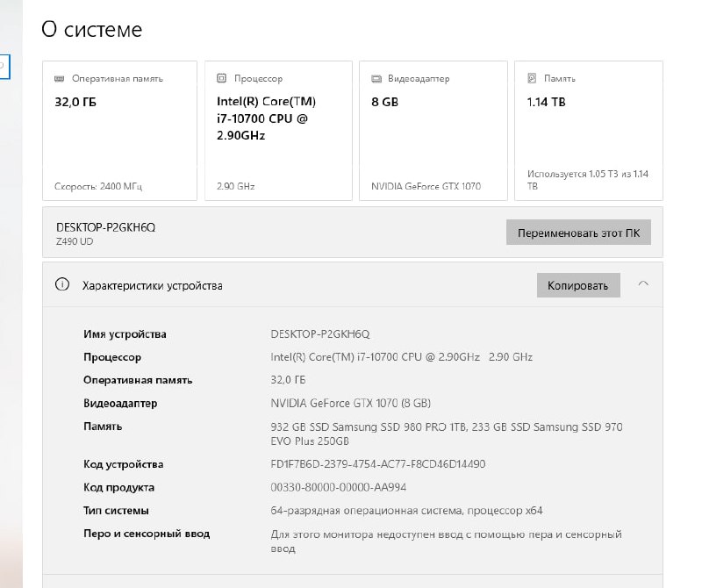The height and width of the screenshot is (588, 702).
Task: Click the Скорость: 2400 МГц text
Action: point(98,186)
